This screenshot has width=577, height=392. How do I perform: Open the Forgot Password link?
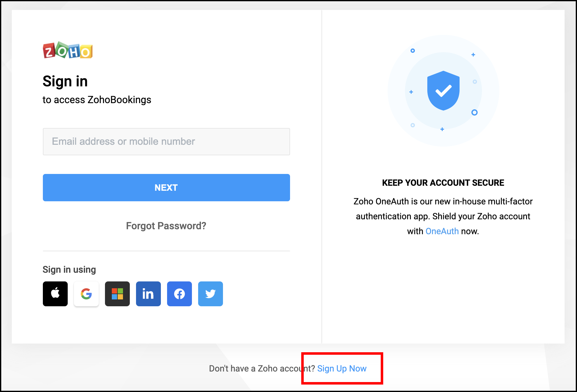click(x=166, y=226)
